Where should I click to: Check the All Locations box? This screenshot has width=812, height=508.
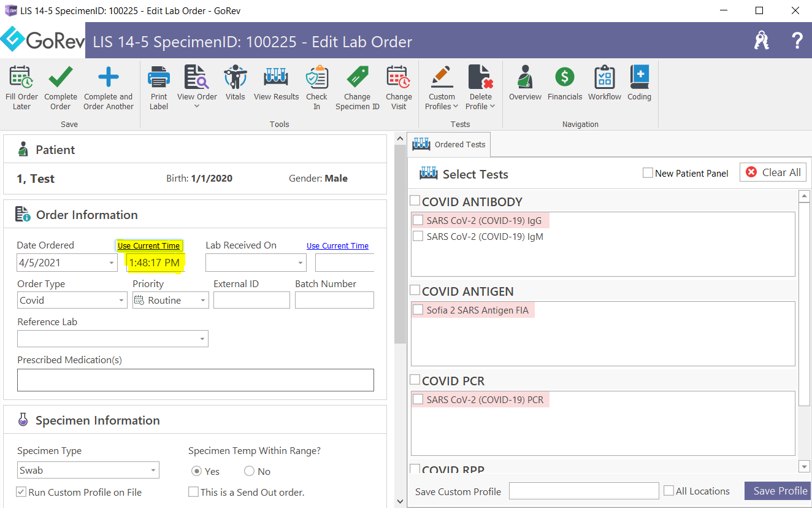coord(669,491)
